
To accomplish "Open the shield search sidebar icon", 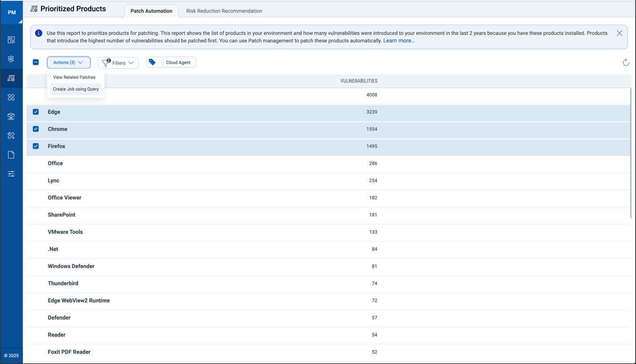I will (x=12, y=59).
